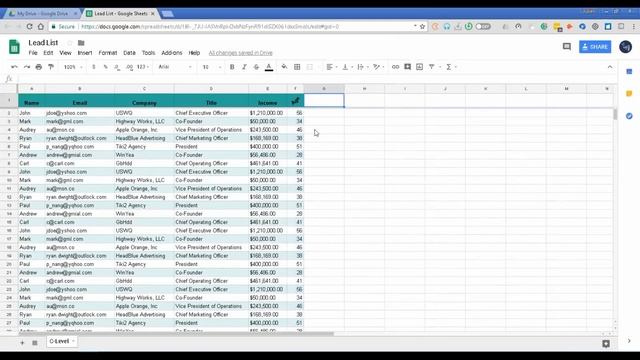Click the Lead List document title
The height and width of the screenshot is (360, 640).
[43, 43]
